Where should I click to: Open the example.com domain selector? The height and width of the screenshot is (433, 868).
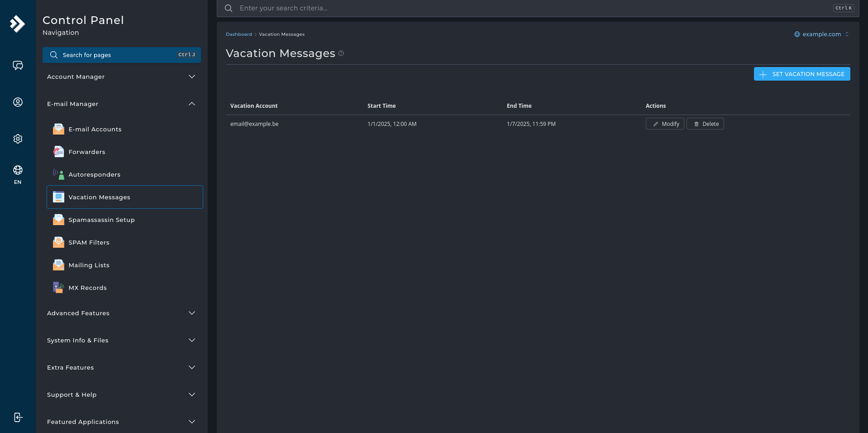tap(821, 34)
